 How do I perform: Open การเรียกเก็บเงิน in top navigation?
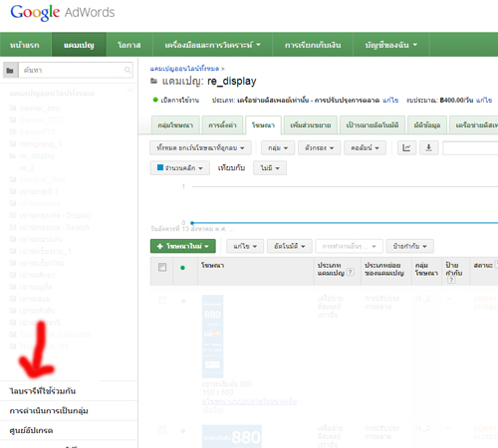pos(313,45)
